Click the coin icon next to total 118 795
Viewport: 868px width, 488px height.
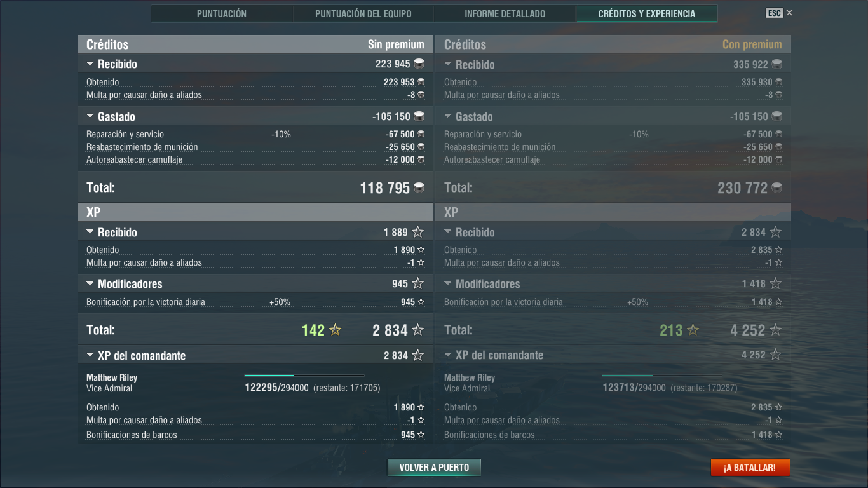419,187
